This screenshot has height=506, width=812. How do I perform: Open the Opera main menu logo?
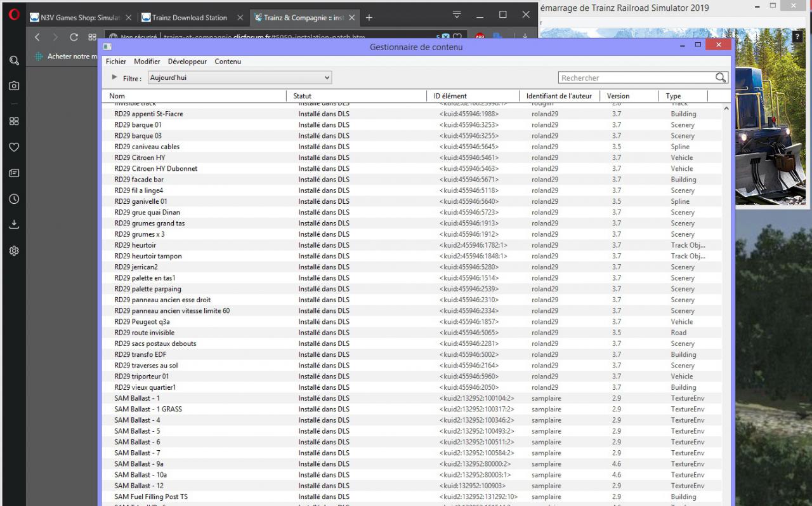click(x=14, y=15)
